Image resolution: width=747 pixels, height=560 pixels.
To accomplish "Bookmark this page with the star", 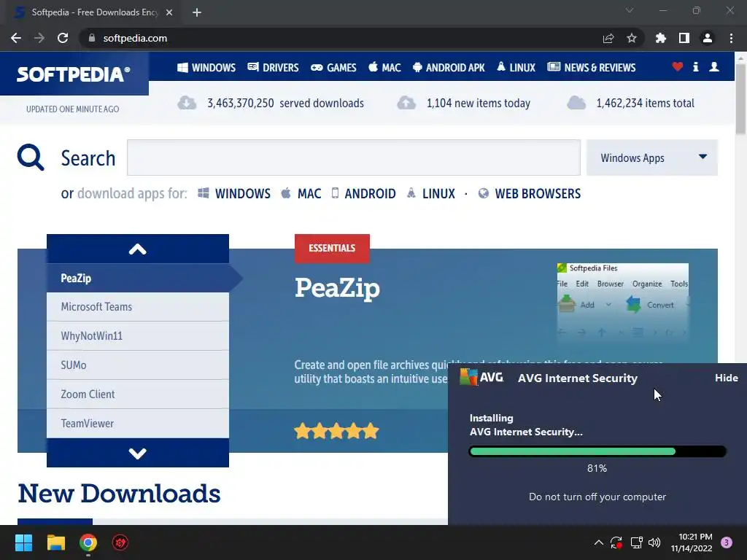I will click(632, 38).
